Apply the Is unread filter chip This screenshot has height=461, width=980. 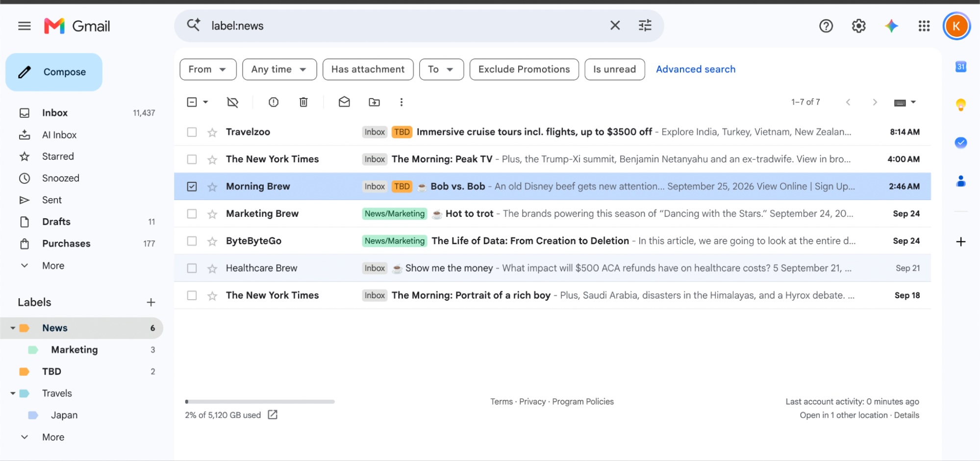[614, 69]
